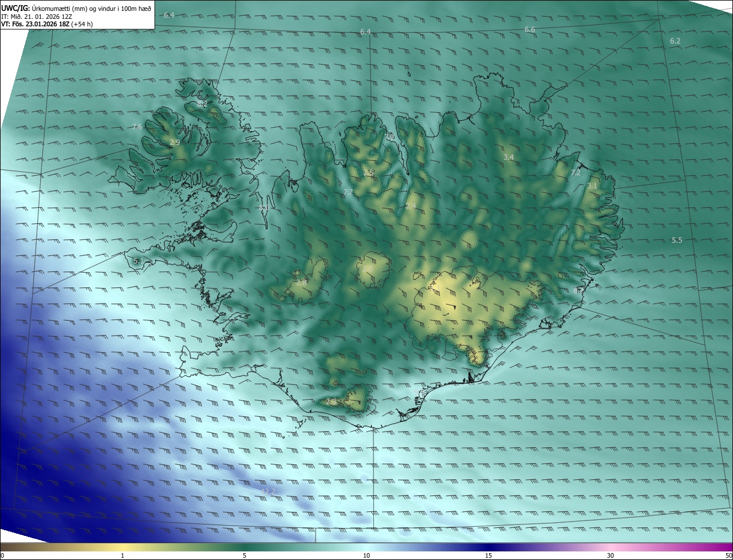Click the 2.4 value in north Iceland
This screenshot has width=733, height=560.
[411, 206]
